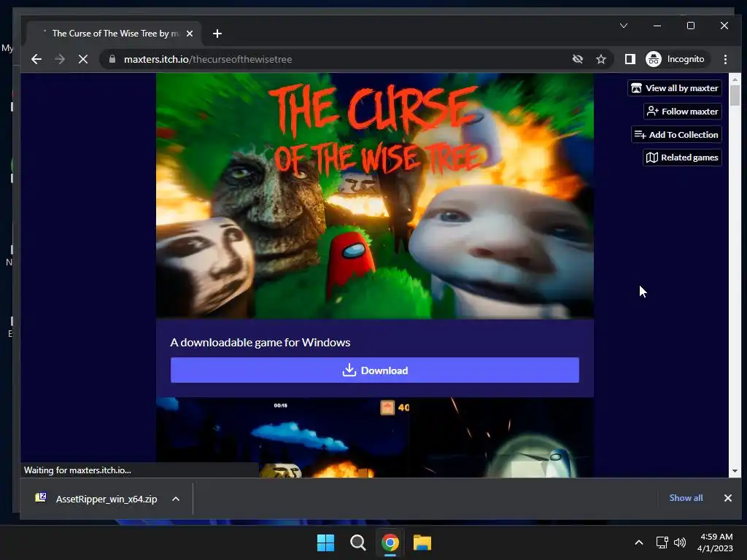This screenshot has width=747, height=560.
Task: Click the padlock site info icon
Action: tap(112, 59)
